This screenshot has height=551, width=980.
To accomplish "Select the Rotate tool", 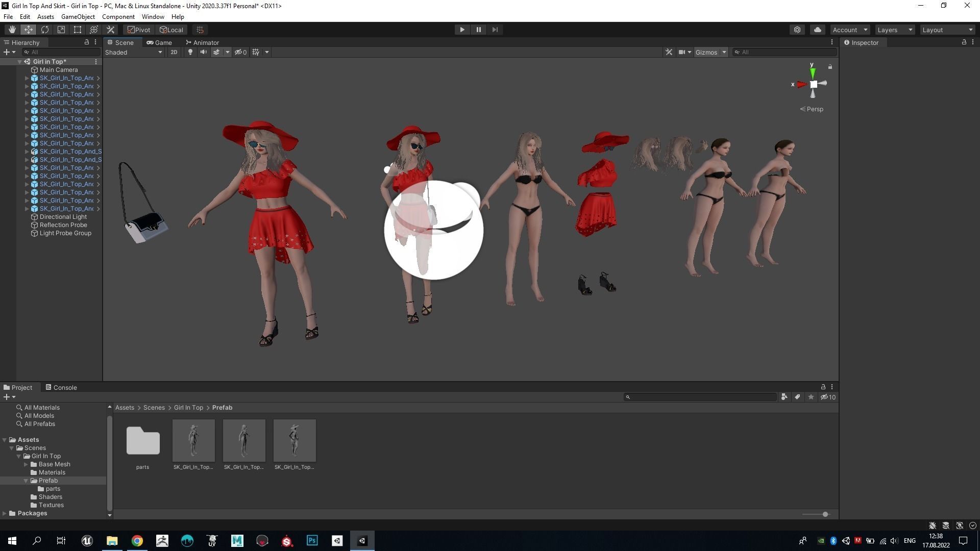I will tap(45, 30).
